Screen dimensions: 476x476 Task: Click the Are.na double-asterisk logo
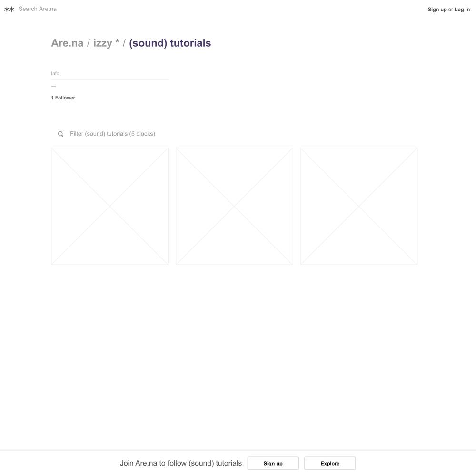click(9, 10)
